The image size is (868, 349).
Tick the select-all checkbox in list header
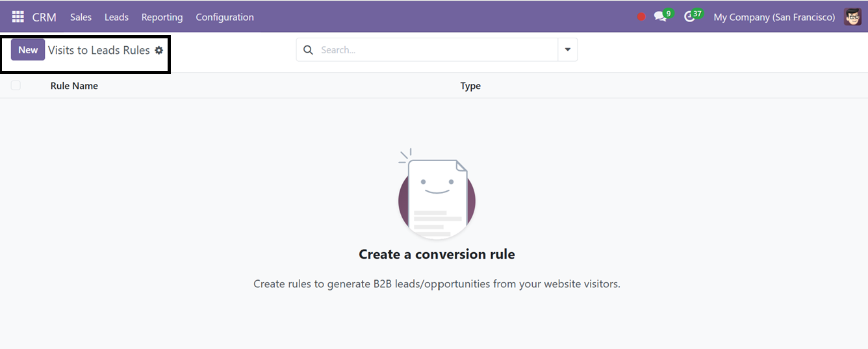(x=16, y=85)
